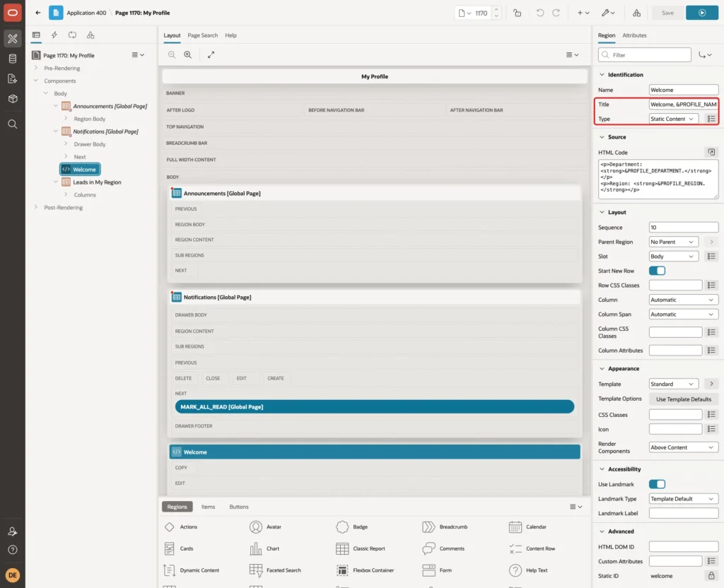Undo the last change
The height and width of the screenshot is (588, 724).
click(x=539, y=13)
